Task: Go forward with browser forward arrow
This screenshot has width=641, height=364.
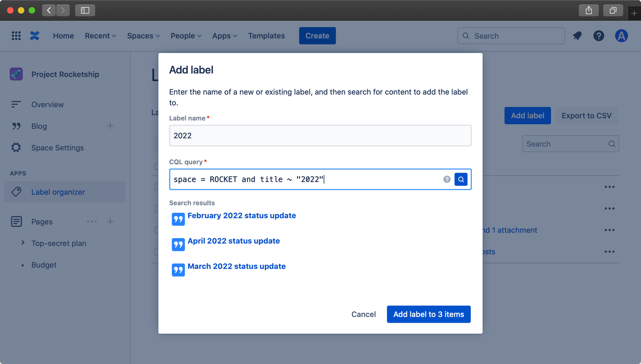Action: coord(63,10)
